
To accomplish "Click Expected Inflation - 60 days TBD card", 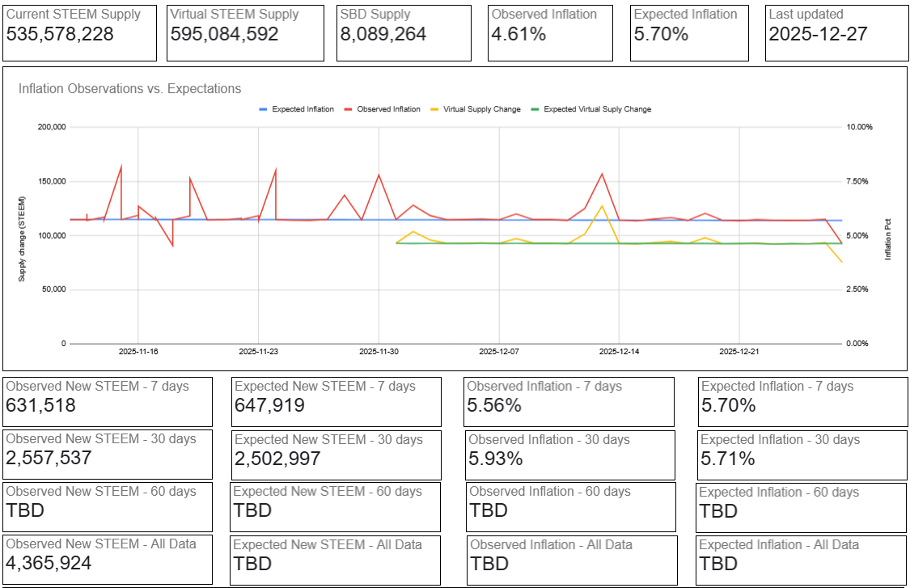I will coord(801,507).
